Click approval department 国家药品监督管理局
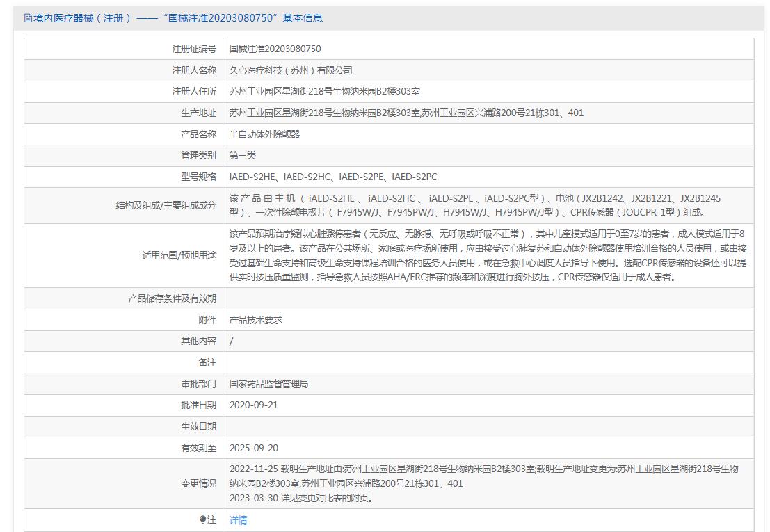This screenshot has height=532, width=770. click(268, 384)
